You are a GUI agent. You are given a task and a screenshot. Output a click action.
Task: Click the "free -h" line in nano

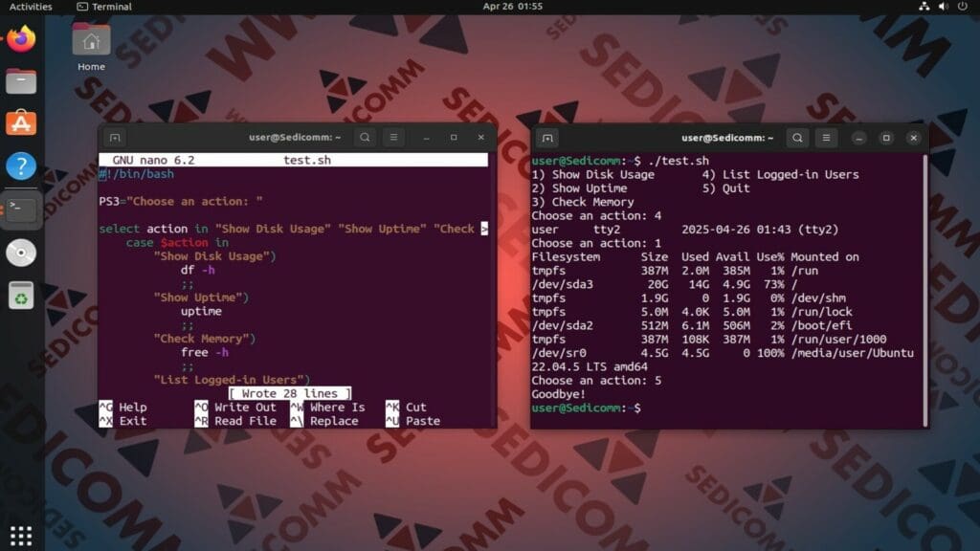click(205, 352)
